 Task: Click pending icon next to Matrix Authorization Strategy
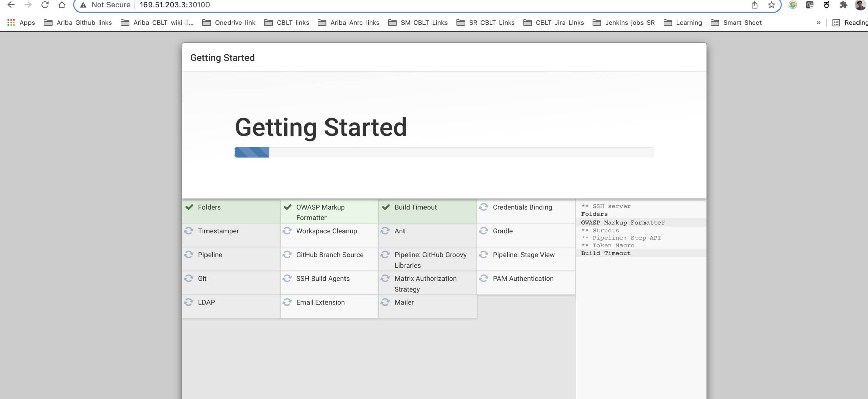click(385, 278)
